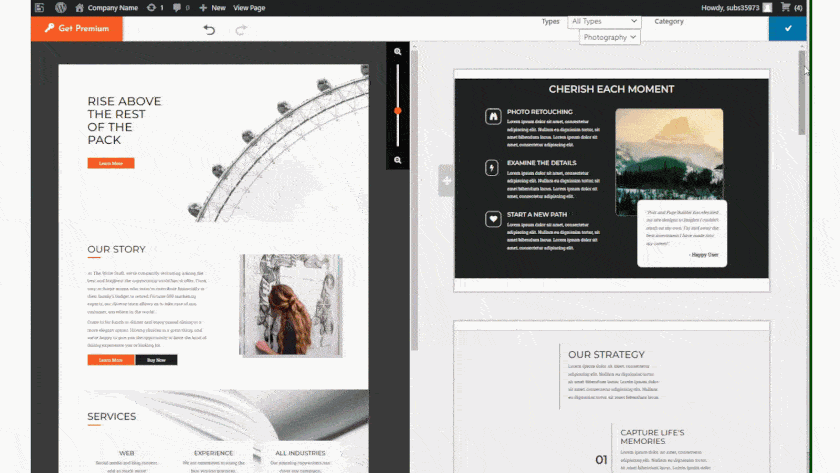Click the redo arrow icon
The image size is (840, 473).
(x=241, y=29)
